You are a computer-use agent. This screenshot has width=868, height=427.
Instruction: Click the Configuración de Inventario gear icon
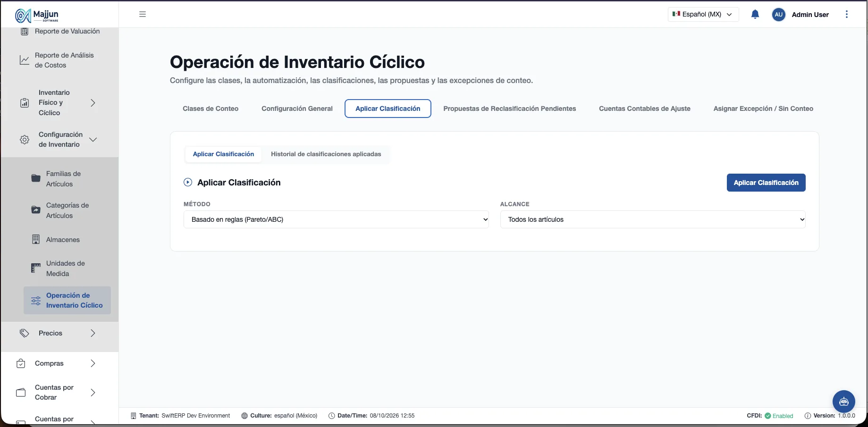(25, 140)
